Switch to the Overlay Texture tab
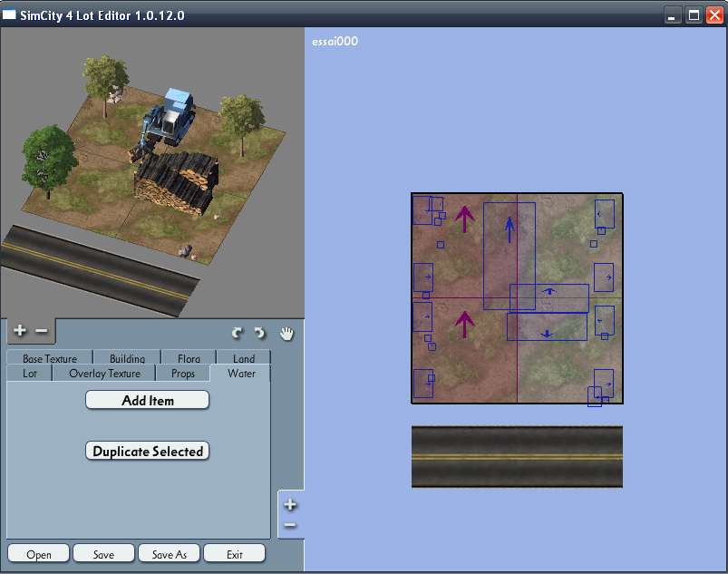The image size is (728, 574). click(104, 373)
